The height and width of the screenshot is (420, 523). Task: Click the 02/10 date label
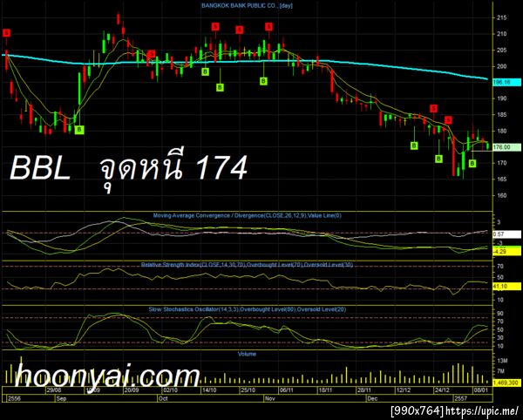pos(170,390)
